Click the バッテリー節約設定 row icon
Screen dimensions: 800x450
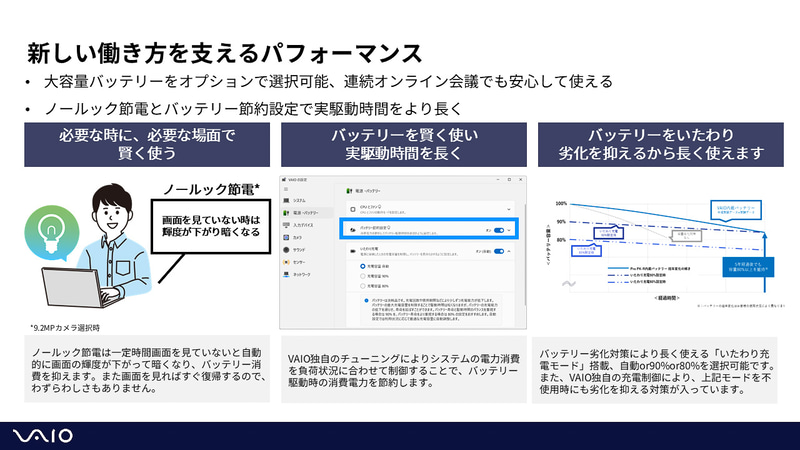353,230
